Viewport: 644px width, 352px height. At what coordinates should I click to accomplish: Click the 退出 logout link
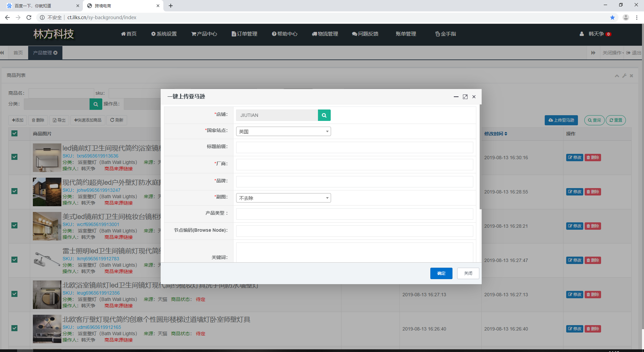(x=634, y=53)
